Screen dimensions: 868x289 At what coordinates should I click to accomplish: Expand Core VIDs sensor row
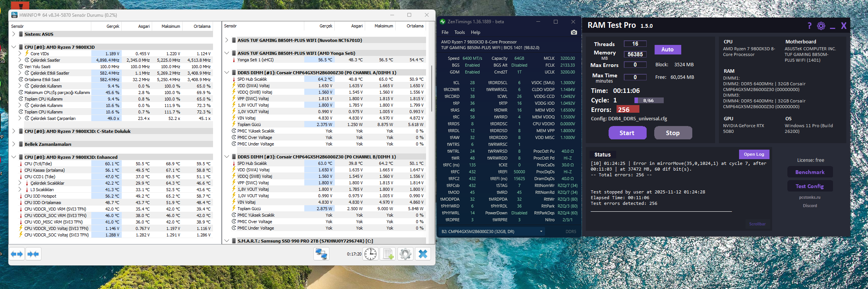(x=20, y=54)
